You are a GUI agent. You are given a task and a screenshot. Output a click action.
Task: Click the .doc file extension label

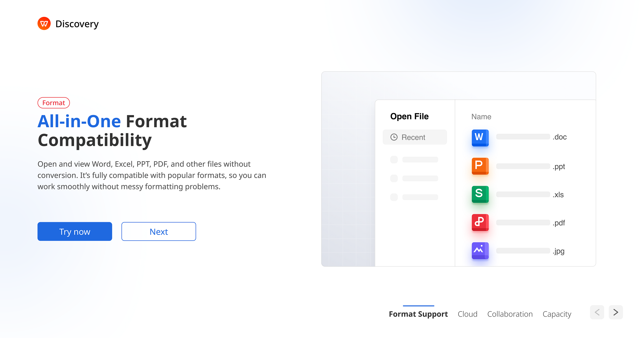tap(560, 137)
